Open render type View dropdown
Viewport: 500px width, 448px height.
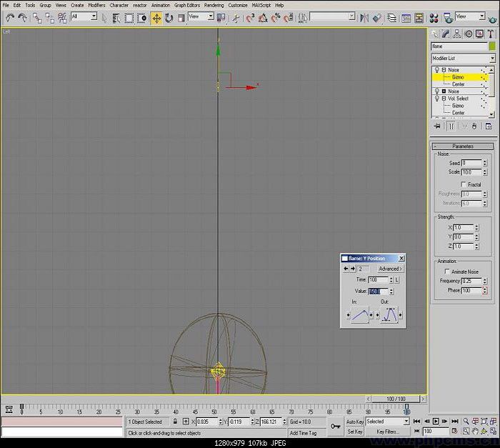(x=482, y=16)
